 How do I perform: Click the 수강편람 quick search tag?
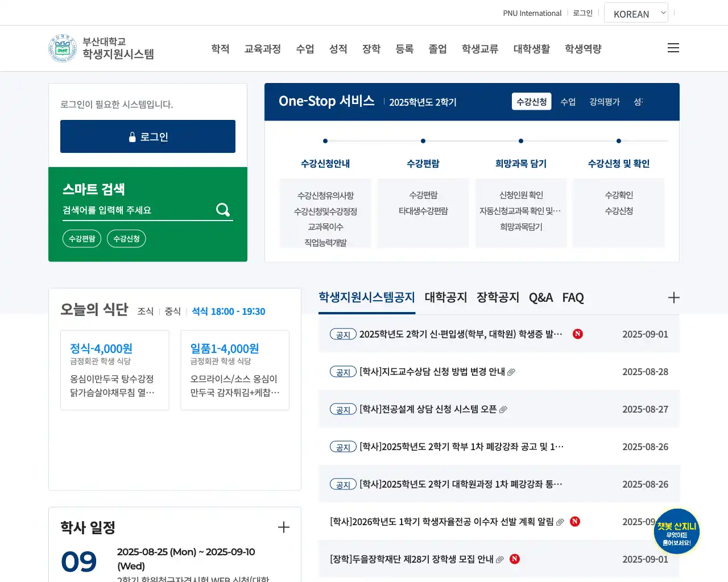pyautogui.click(x=82, y=239)
